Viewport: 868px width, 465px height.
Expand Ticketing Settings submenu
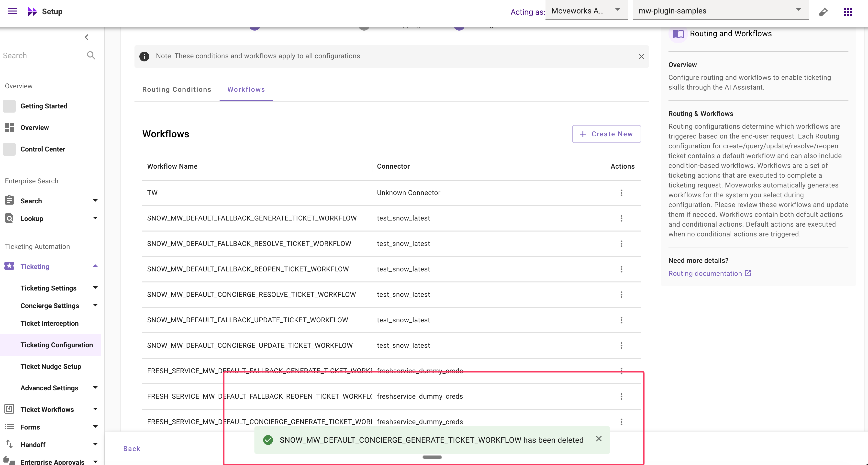point(95,288)
